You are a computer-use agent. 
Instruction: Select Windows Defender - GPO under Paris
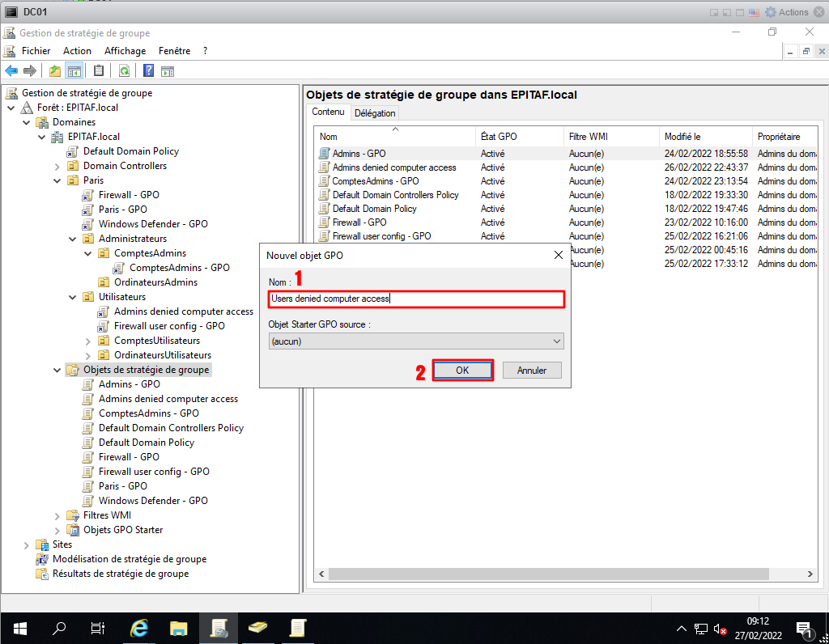point(153,224)
